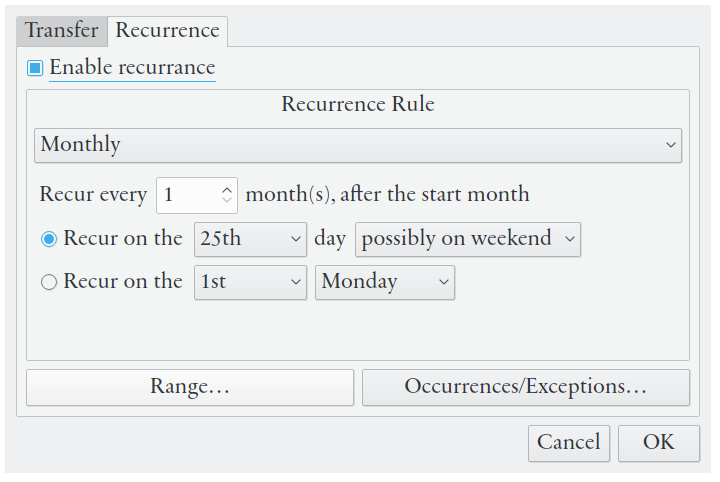The height and width of the screenshot is (482, 720).
Task: Increase the Recur every value with up arrow
Action: tap(228, 189)
